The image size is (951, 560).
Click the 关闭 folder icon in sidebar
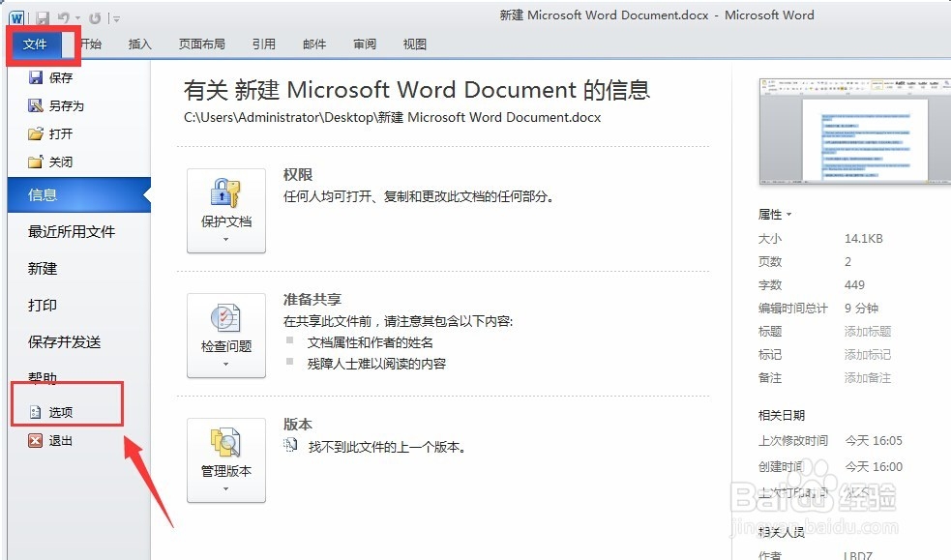[x=36, y=162]
